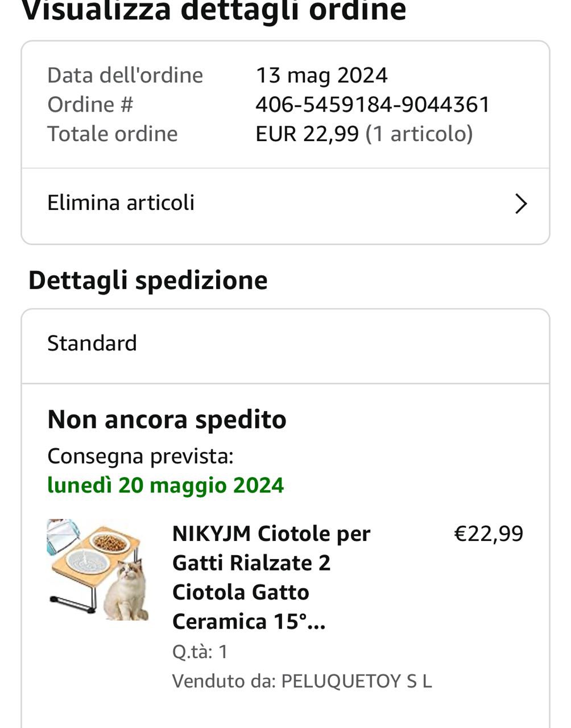
Task: Click the Data dell'ordine label
Action: (x=125, y=75)
